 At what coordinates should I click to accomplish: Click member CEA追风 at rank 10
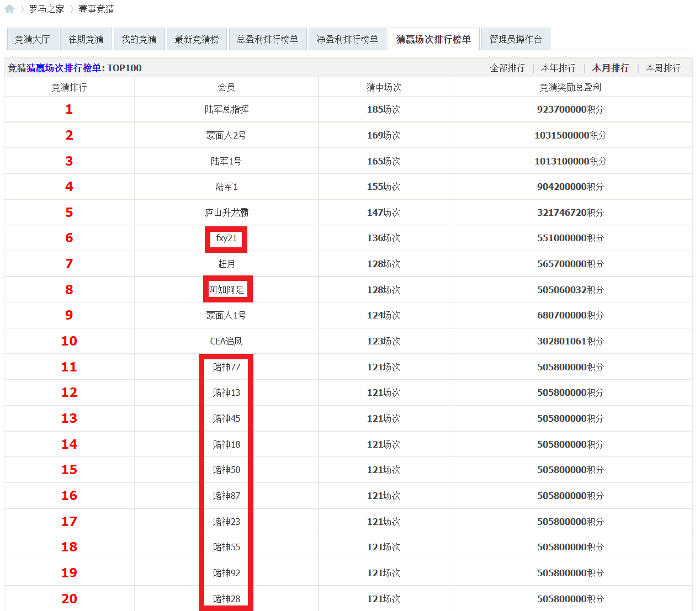click(x=226, y=341)
